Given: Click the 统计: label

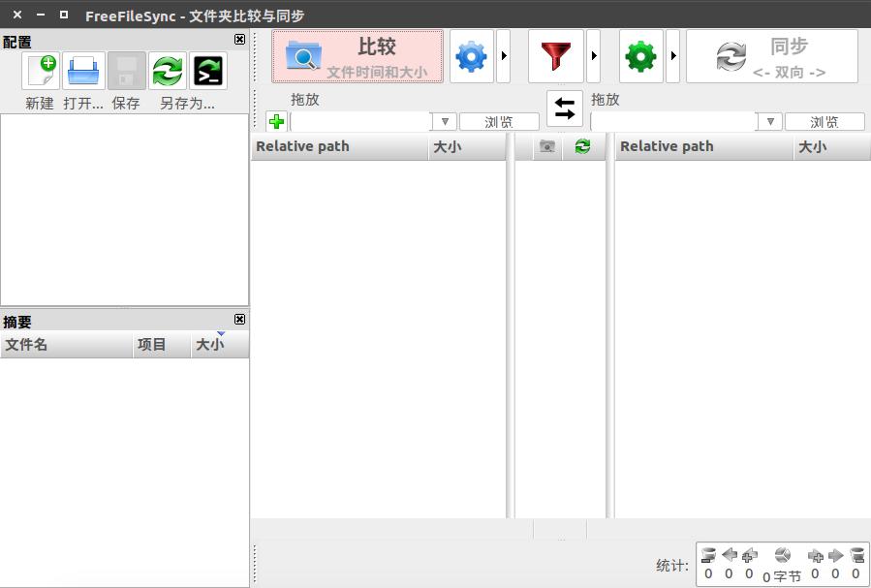Looking at the screenshot, I should pyautogui.click(x=672, y=566).
